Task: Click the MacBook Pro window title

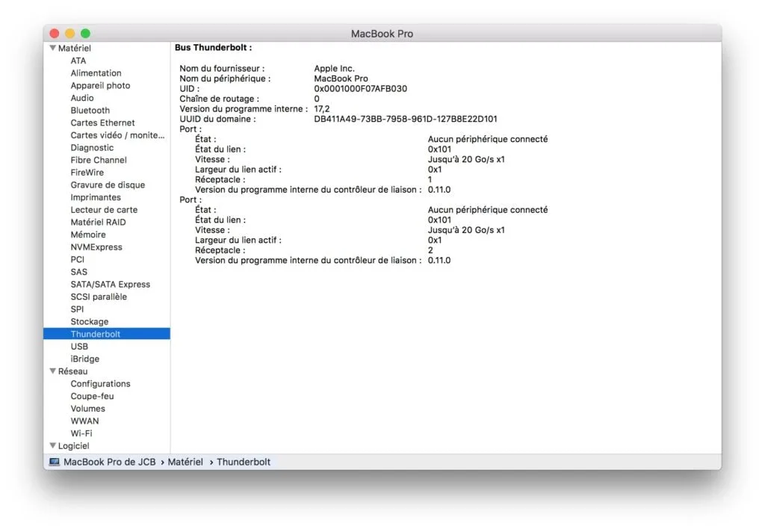Action: (382, 34)
